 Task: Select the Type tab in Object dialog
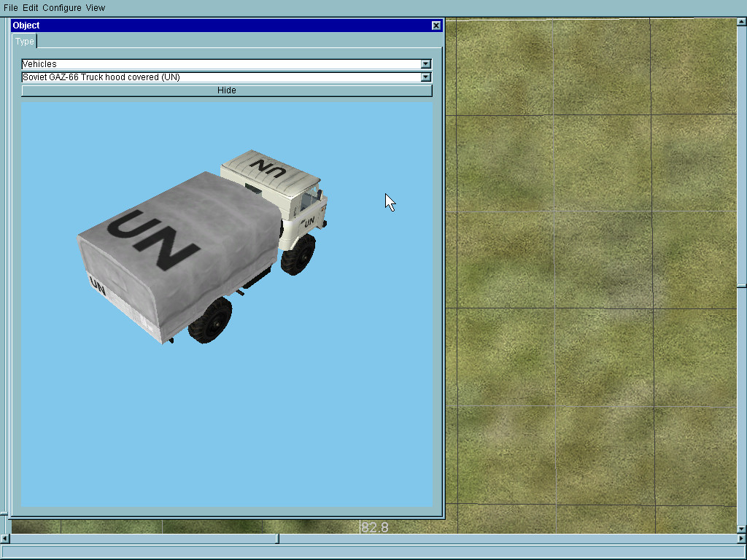click(x=24, y=42)
